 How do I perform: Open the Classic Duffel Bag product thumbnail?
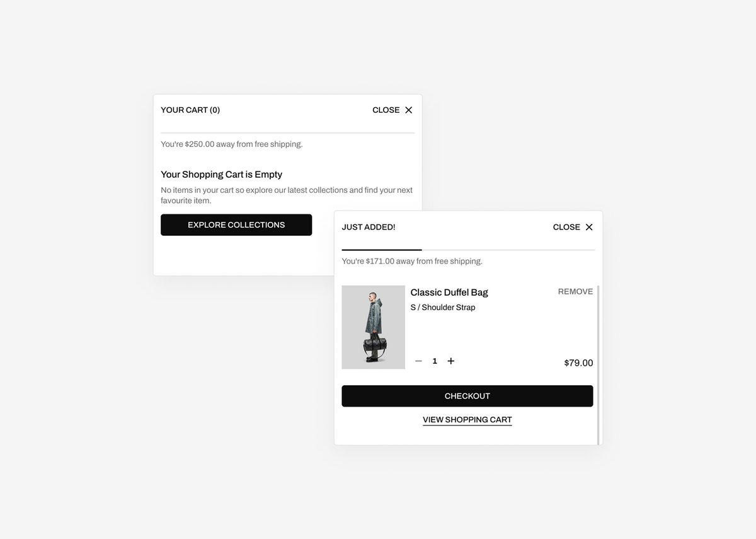pyautogui.click(x=374, y=327)
